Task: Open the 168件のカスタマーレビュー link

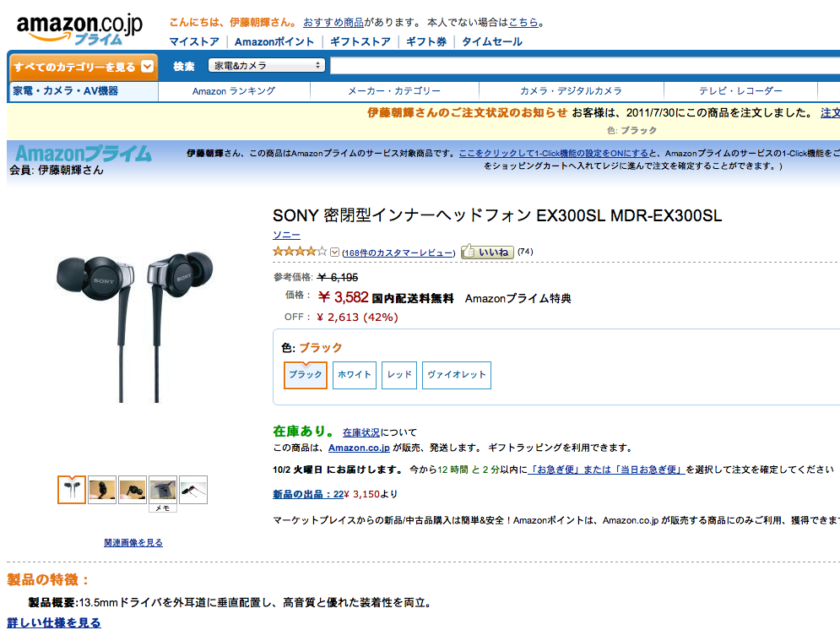Action: (x=398, y=253)
